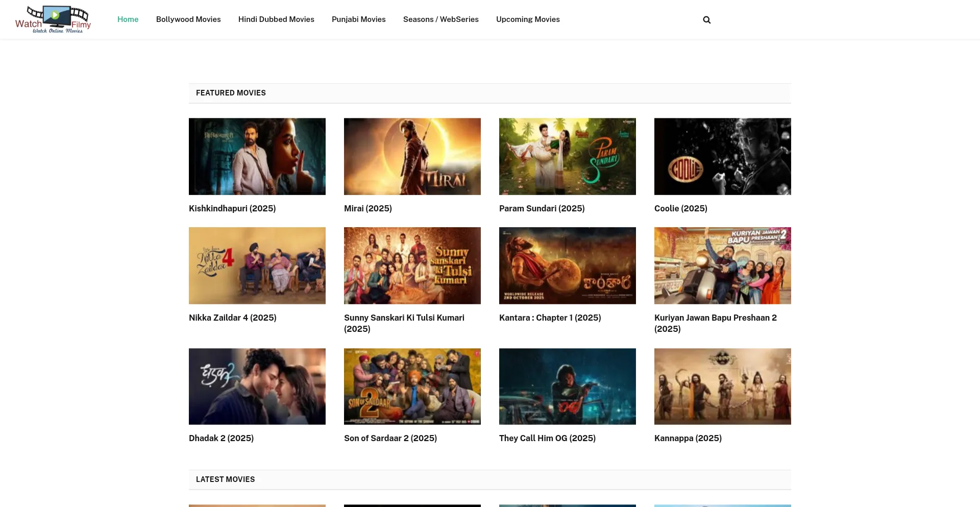Screen dimensions: 980x507
Task: Go to the Home menu item
Action: (x=128, y=19)
